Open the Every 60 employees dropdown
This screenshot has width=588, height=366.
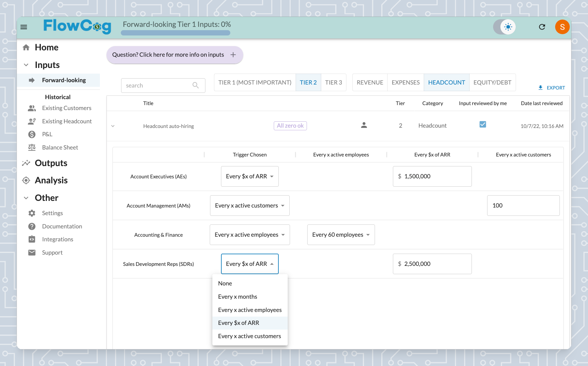pyautogui.click(x=341, y=235)
